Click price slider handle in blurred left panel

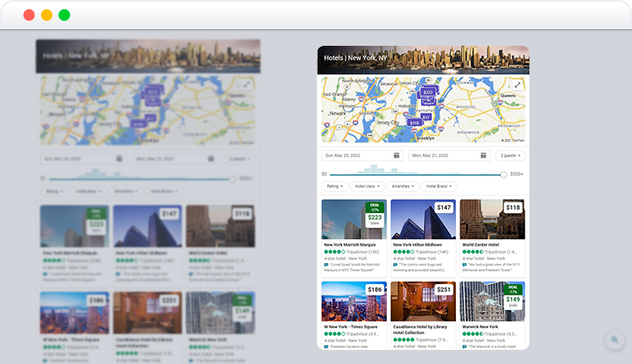(x=232, y=179)
